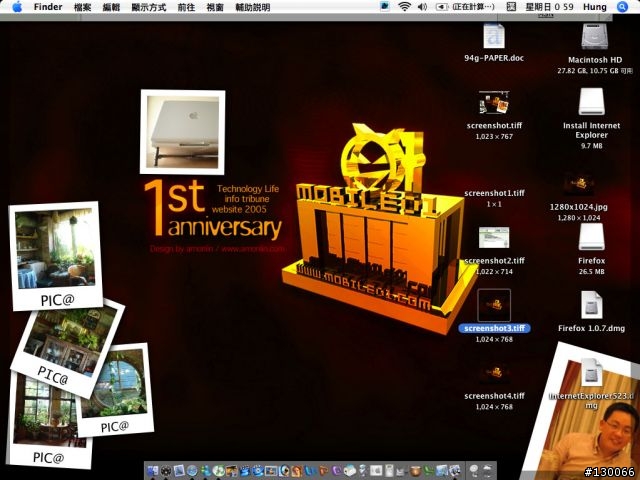Click the volume speaker icon in menu bar
This screenshot has width=640, height=480.
coord(422,7)
